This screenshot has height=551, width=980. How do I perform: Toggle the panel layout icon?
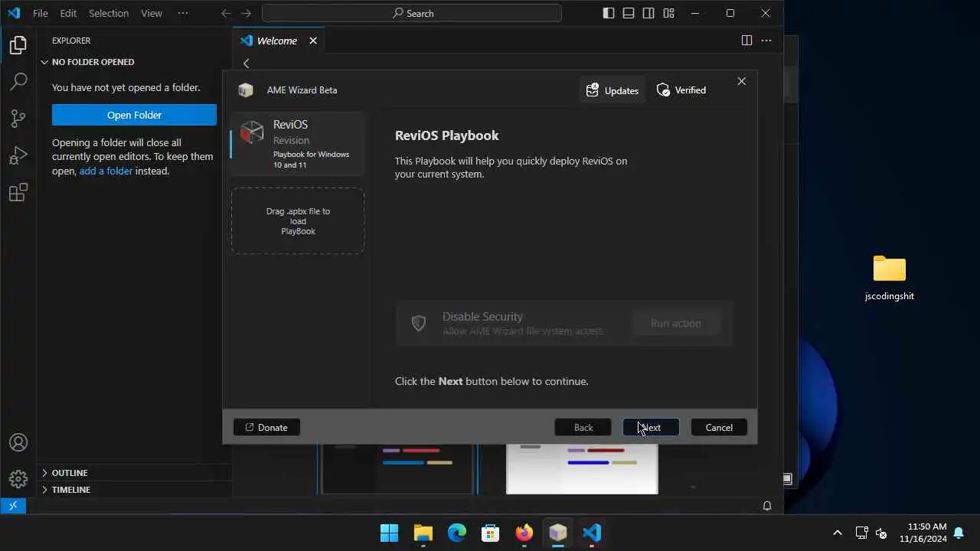pyautogui.click(x=629, y=13)
